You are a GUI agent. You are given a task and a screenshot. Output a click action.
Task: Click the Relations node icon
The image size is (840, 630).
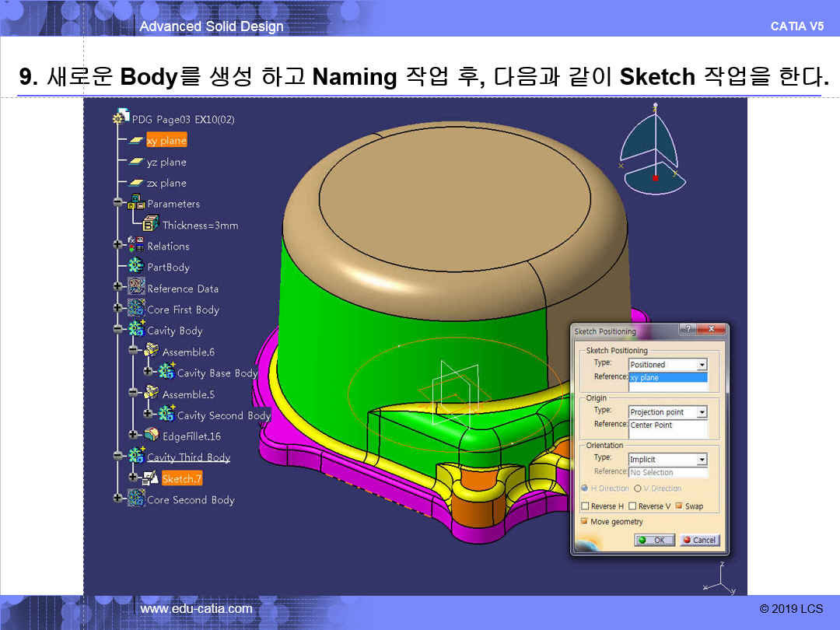[136, 245]
